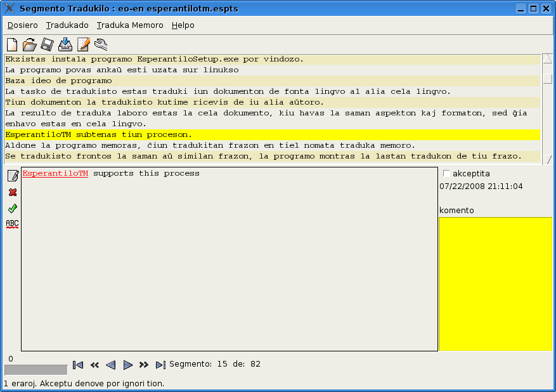
Task: Open settings with the wrench icon
Action: click(x=101, y=44)
